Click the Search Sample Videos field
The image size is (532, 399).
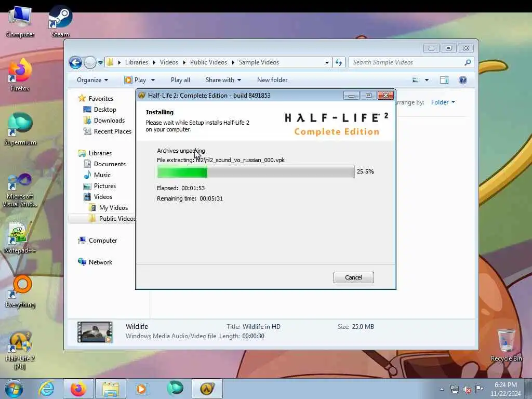(x=407, y=62)
